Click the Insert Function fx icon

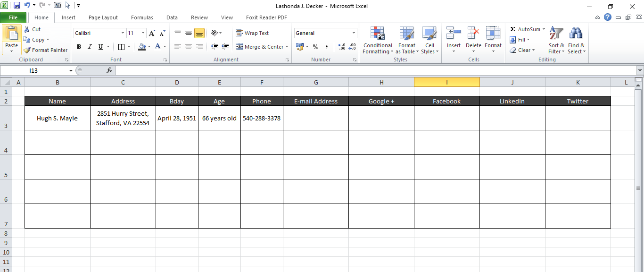pos(109,70)
